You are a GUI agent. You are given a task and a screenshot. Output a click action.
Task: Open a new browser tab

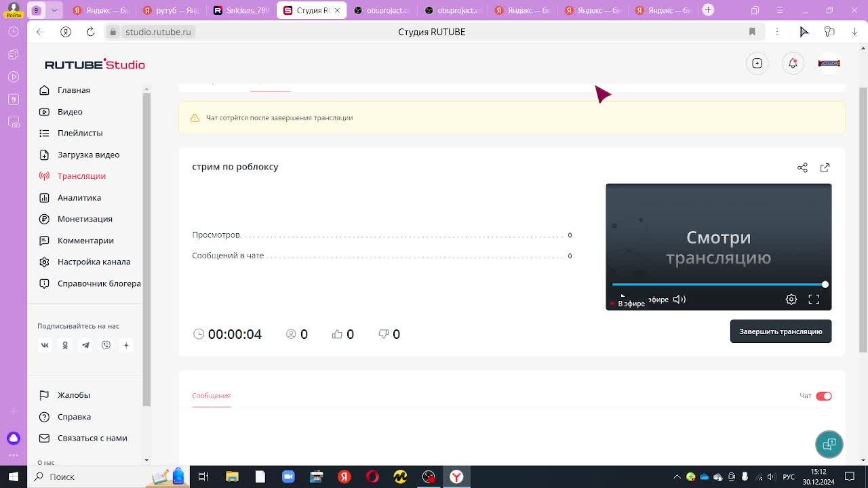coord(708,9)
